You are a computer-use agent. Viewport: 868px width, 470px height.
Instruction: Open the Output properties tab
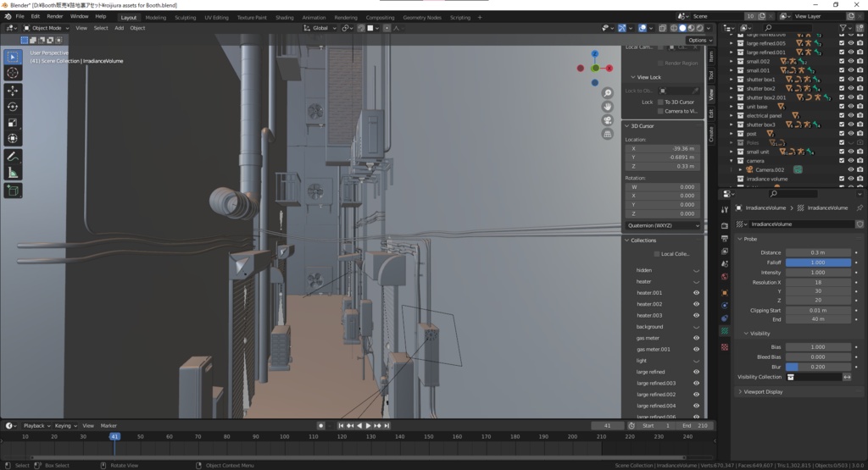tap(725, 238)
